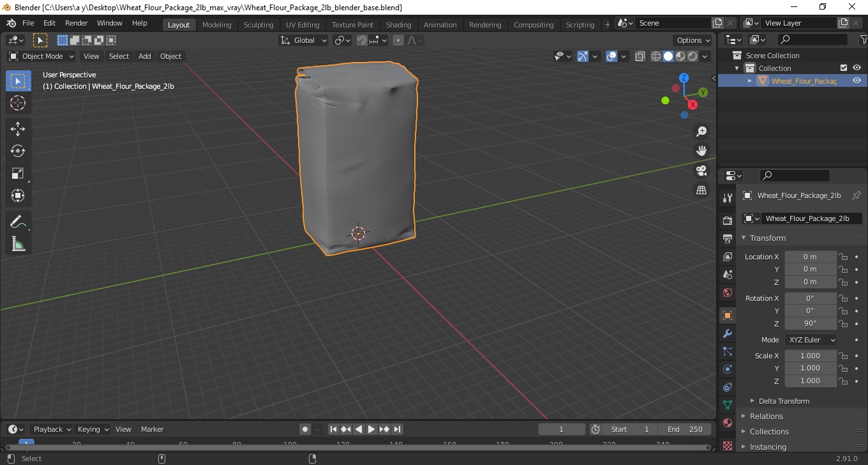Image resolution: width=868 pixels, height=465 pixels.
Task: Open the Object Constraints properties tab
Action: click(728, 387)
